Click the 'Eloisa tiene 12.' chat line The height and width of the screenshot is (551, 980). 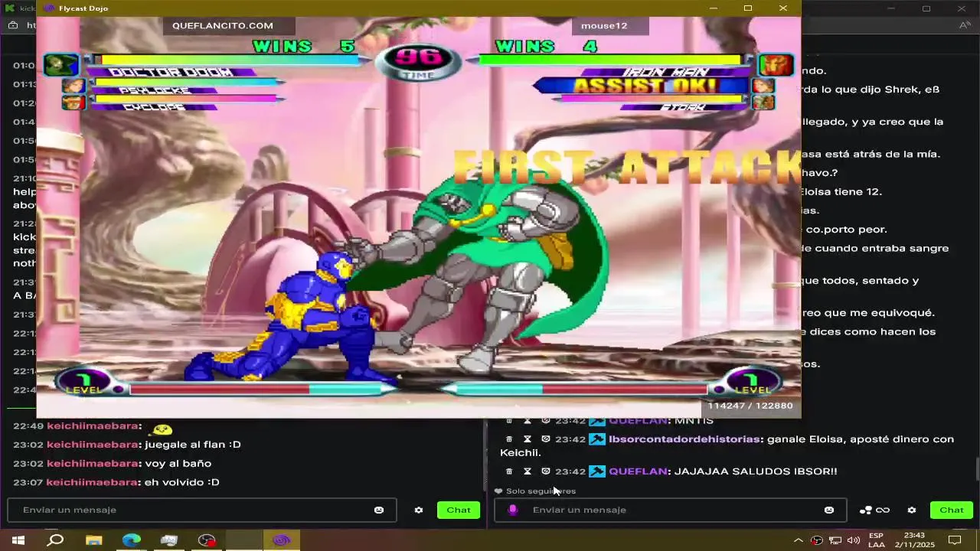click(842, 192)
